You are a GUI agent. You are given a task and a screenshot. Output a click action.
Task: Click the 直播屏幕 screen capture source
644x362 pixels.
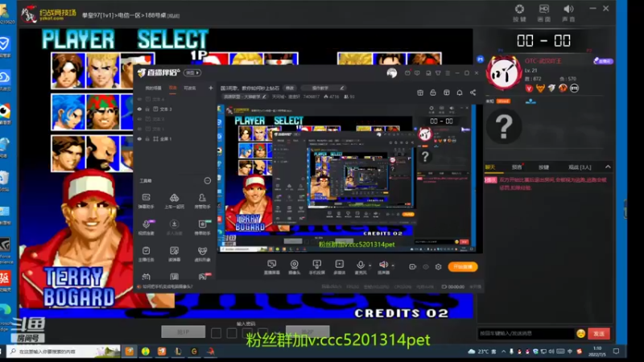pos(272,267)
